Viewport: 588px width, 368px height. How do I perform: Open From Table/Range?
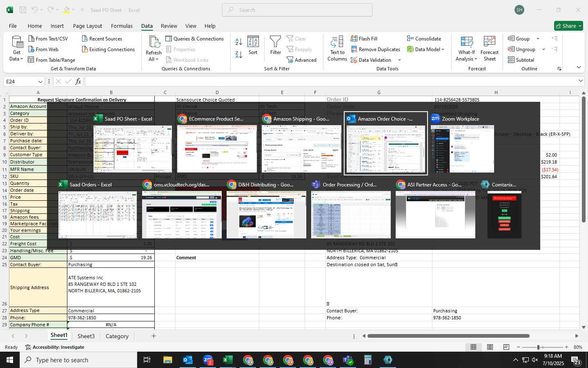point(51,60)
